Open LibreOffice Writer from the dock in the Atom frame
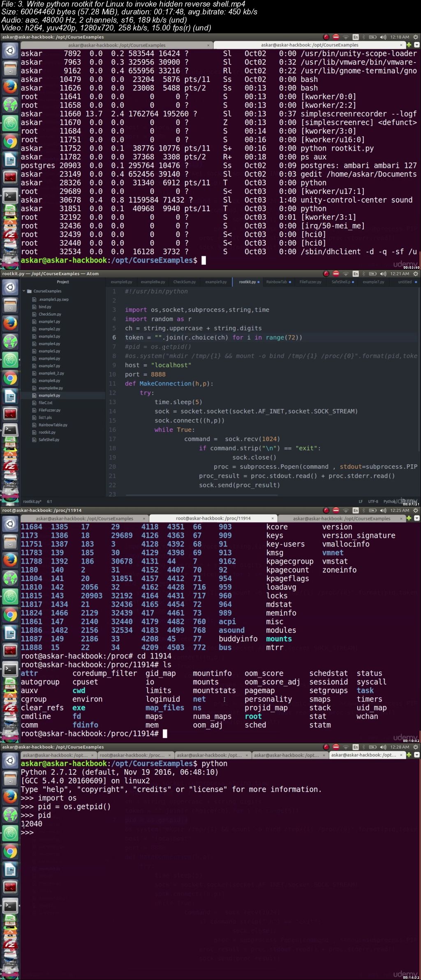Screen dimensions: 421x980 click(10, 396)
